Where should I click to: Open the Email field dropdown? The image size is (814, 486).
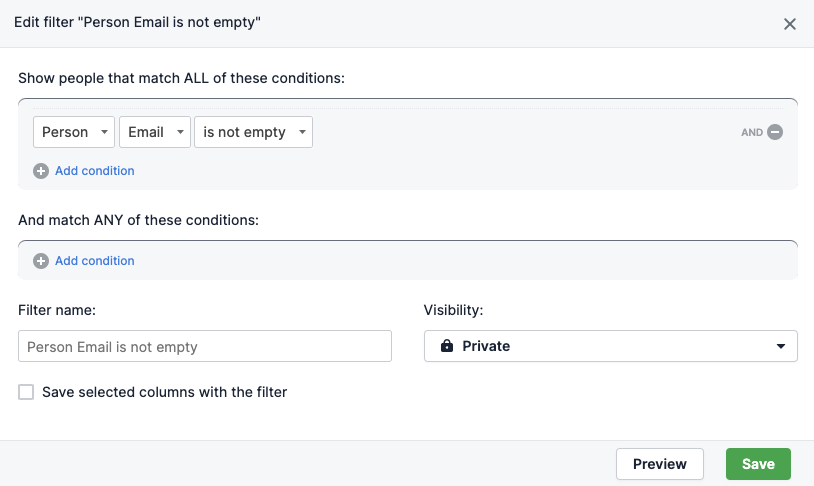[155, 132]
